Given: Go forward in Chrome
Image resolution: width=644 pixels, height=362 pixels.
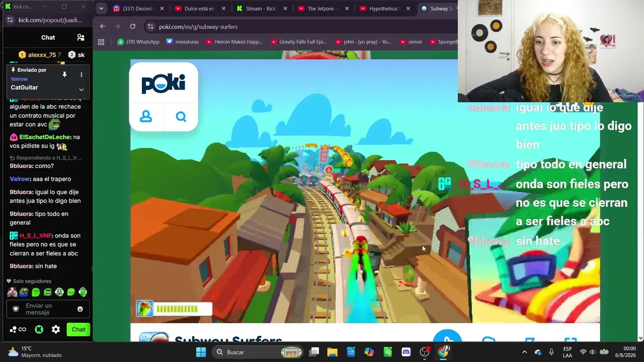Looking at the screenshot, I should pyautogui.click(x=118, y=26).
